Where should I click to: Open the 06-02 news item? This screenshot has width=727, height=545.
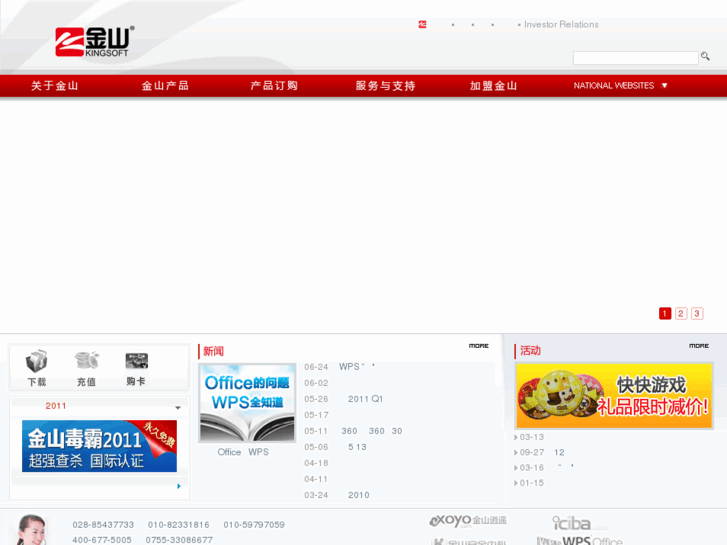pyautogui.click(x=316, y=383)
